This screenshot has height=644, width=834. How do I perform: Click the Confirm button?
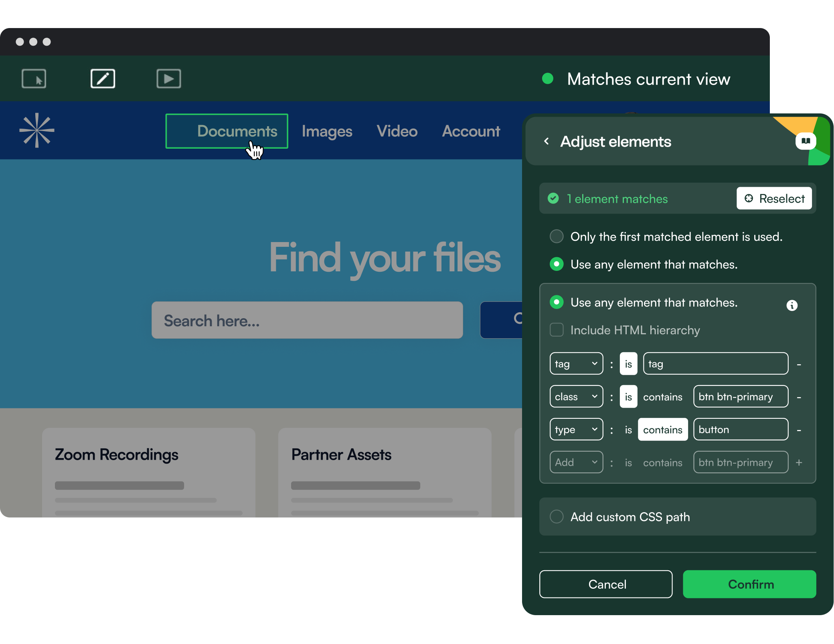750,584
